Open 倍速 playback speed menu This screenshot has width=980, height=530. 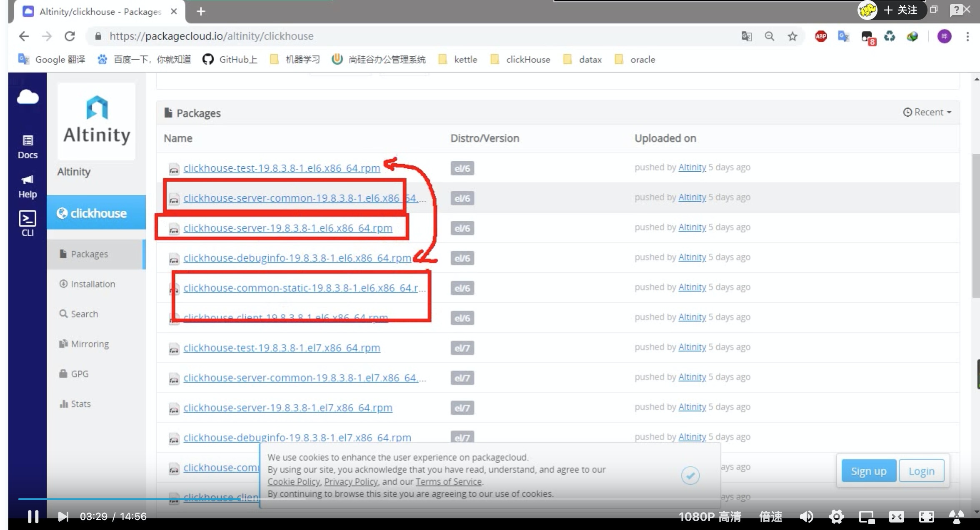click(770, 517)
